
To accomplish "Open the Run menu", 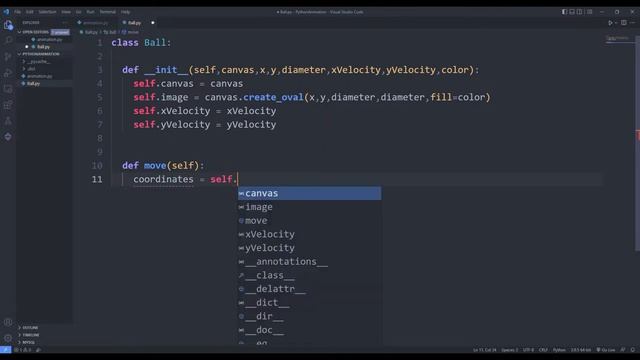I will click(x=90, y=12).
